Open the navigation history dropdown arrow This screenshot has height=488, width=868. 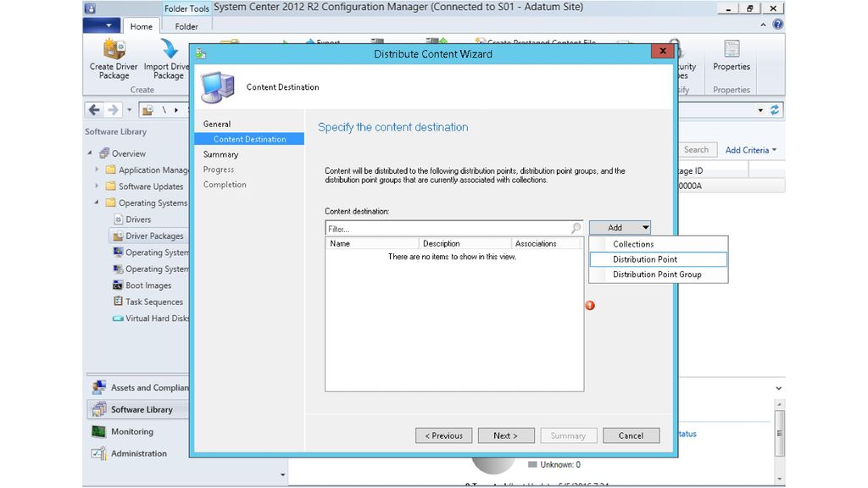129,110
